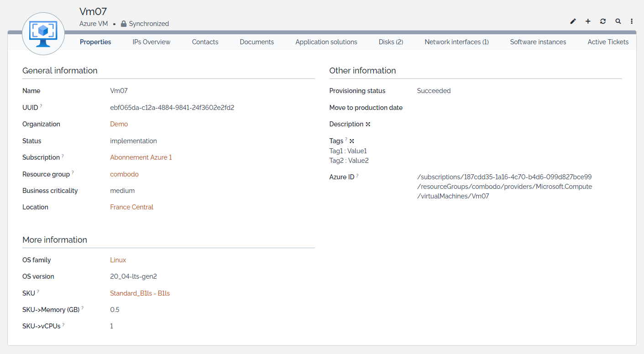644x354 pixels.
Task: Click the Azure VM monitor icon
Action: point(43,34)
